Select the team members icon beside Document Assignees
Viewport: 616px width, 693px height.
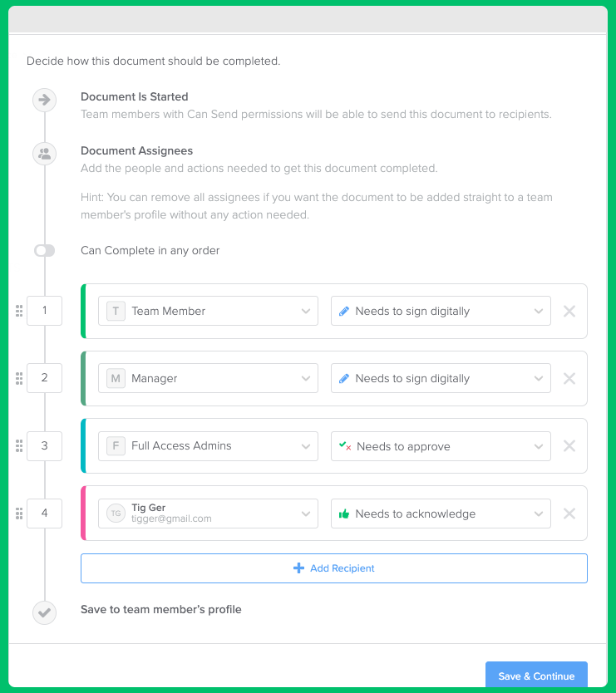click(43, 153)
